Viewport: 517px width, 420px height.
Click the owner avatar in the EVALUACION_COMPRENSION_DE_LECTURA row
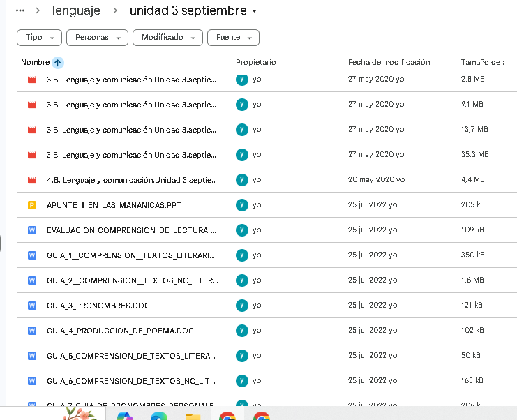tap(242, 230)
